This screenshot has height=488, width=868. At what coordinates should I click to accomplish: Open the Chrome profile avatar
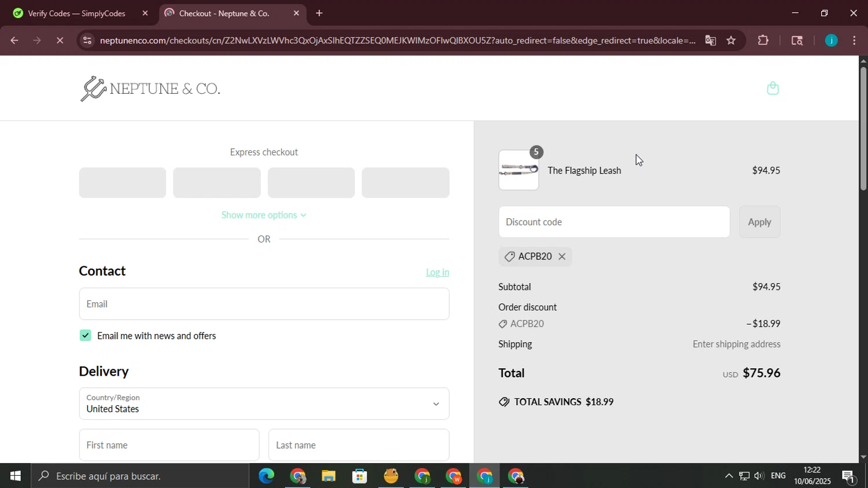pos(832,41)
